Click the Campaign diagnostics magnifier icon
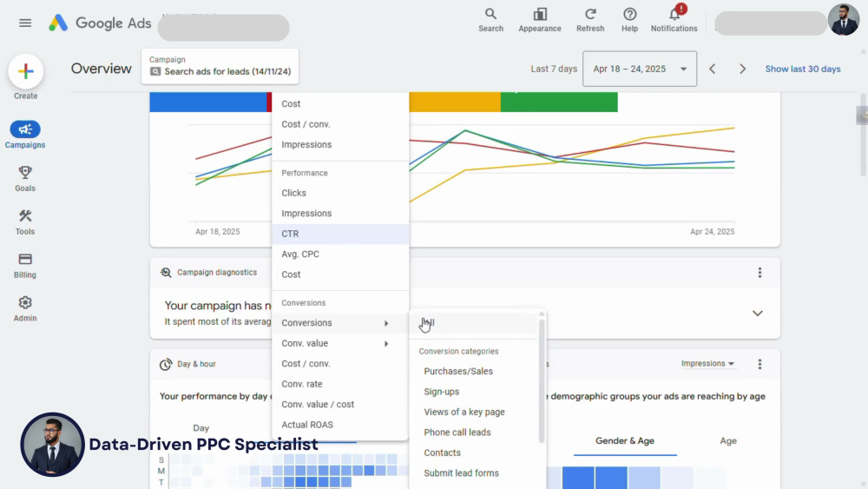This screenshot has width=868, height=489. click(166, 273)
